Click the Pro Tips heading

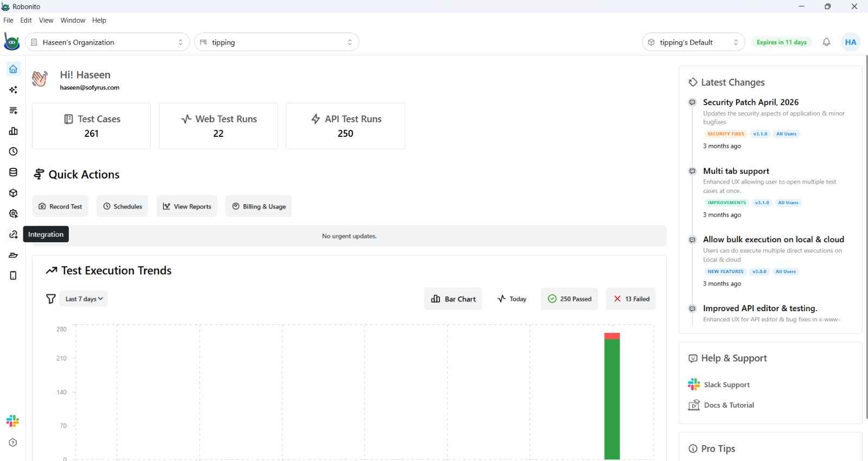[x=718, y=449]
